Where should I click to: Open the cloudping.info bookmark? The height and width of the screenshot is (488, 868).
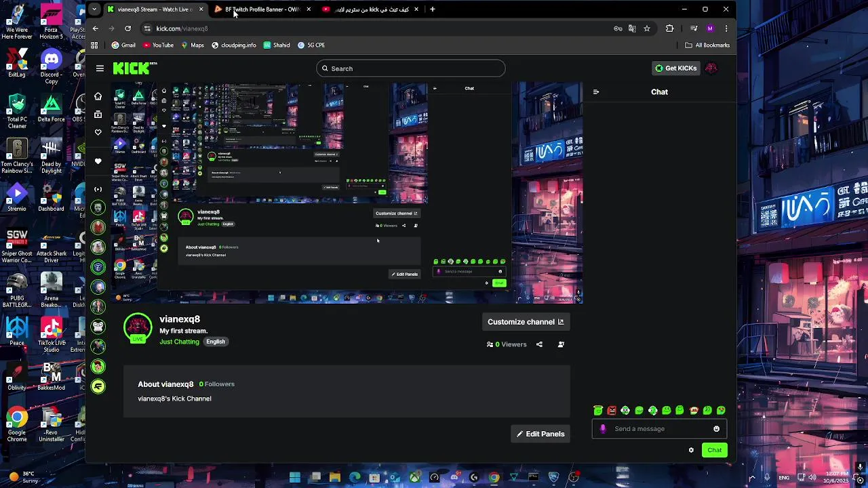pyautogui.click(x=234, y=45)
